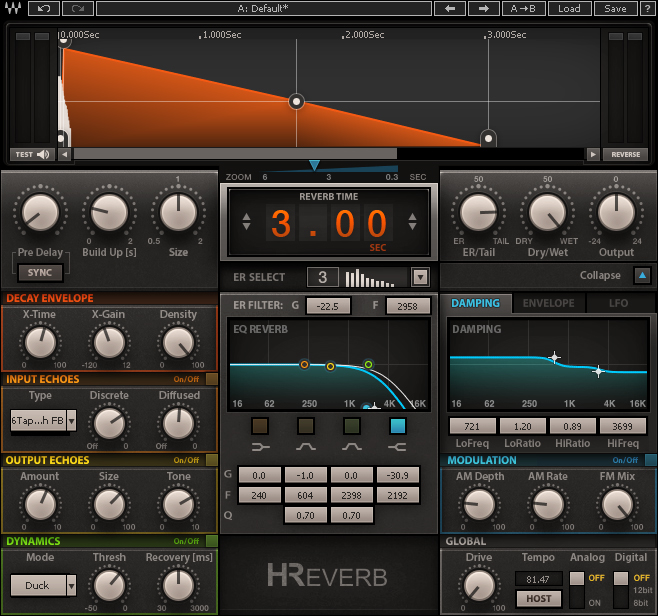658x616 pixels.
Task: Click the tempo HOST button
Action: (538, 599)
